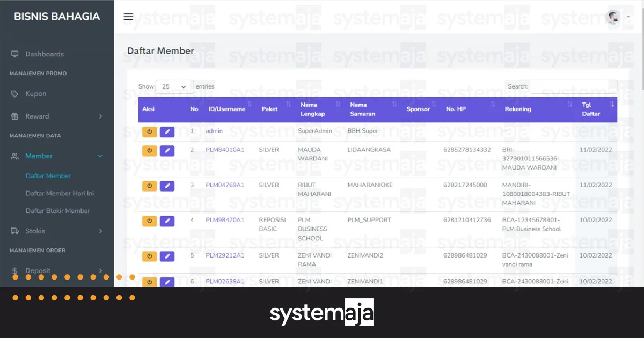Select Daftar Blokir Member

click(58, 211)
